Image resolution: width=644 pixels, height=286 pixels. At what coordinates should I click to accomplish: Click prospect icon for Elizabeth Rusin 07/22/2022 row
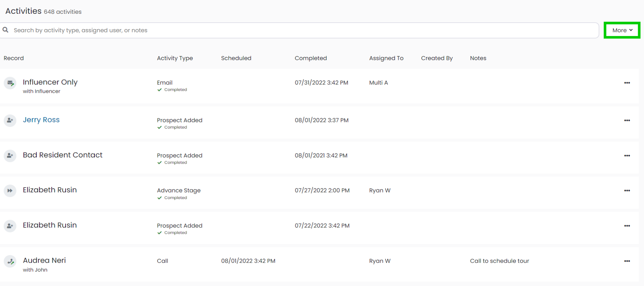point(10,226)
